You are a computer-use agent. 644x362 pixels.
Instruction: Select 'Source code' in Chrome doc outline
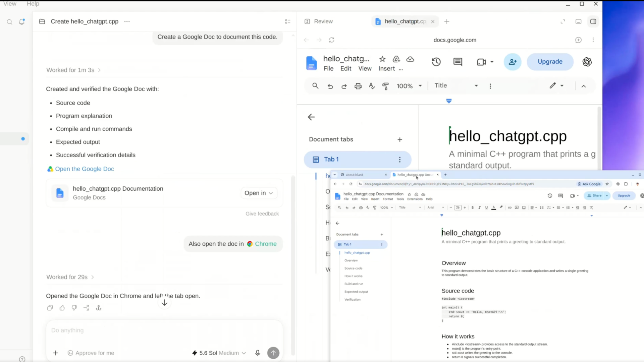(x=353, y=268)
